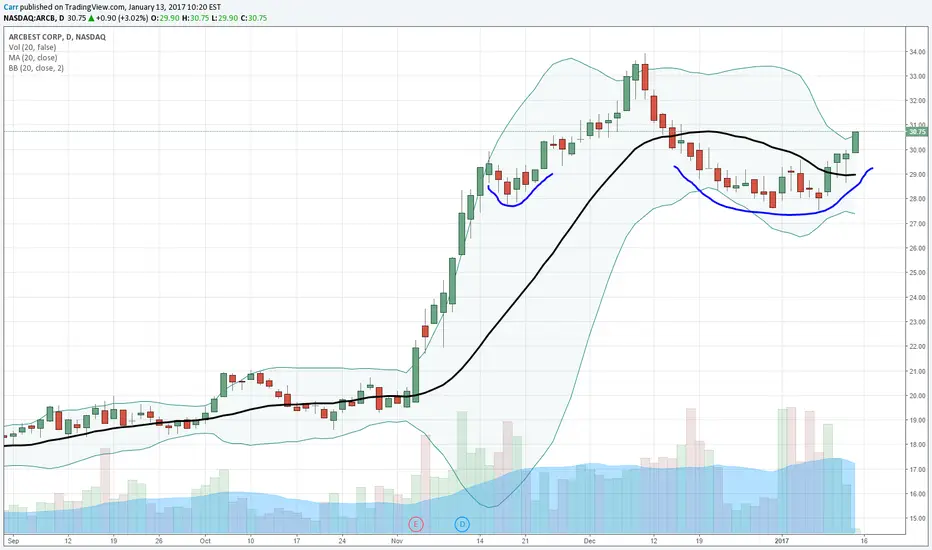The height and width of the screenshot is (550, 932).
Task: Click the Oct date axis label
Action: coord(205,541)
